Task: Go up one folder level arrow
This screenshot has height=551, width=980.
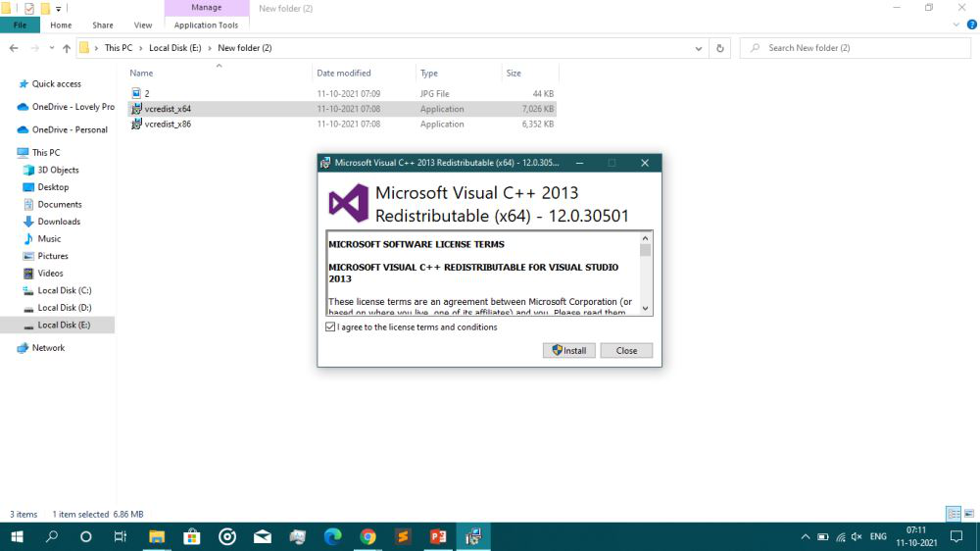Action: click(x=67, y=48)
